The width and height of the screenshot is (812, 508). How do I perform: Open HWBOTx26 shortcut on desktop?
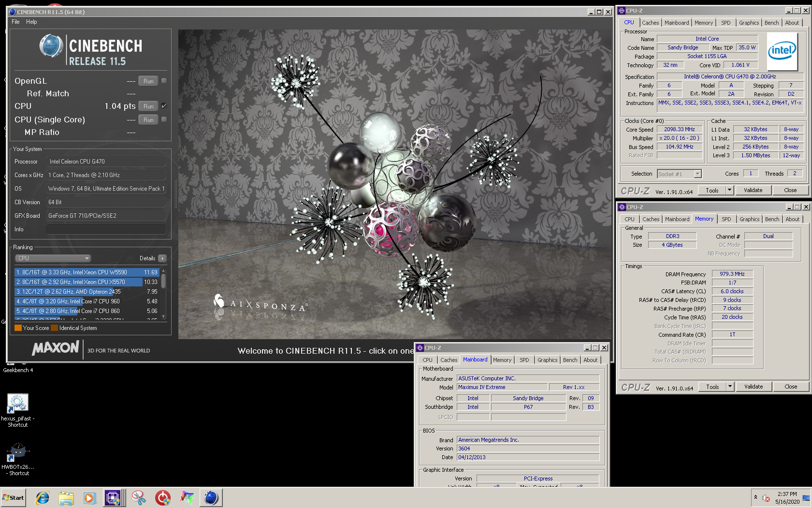pos(18,459)
